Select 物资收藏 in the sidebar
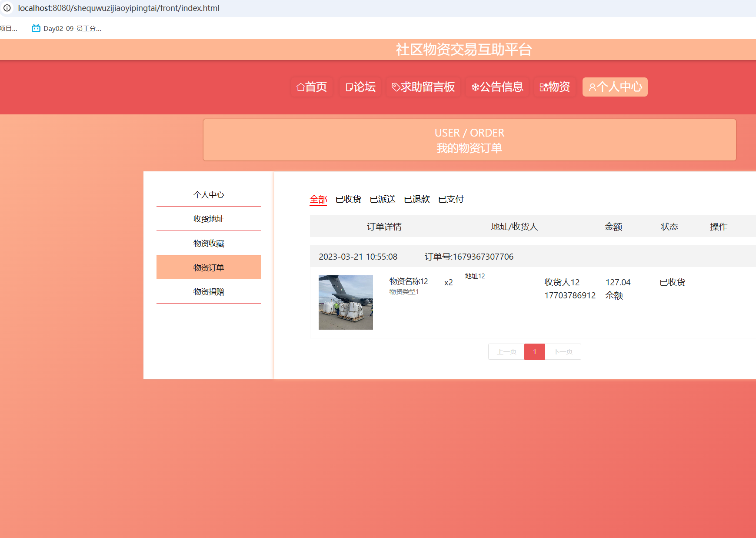The width and height of the screenshot is (756, 538). (209, 243)
